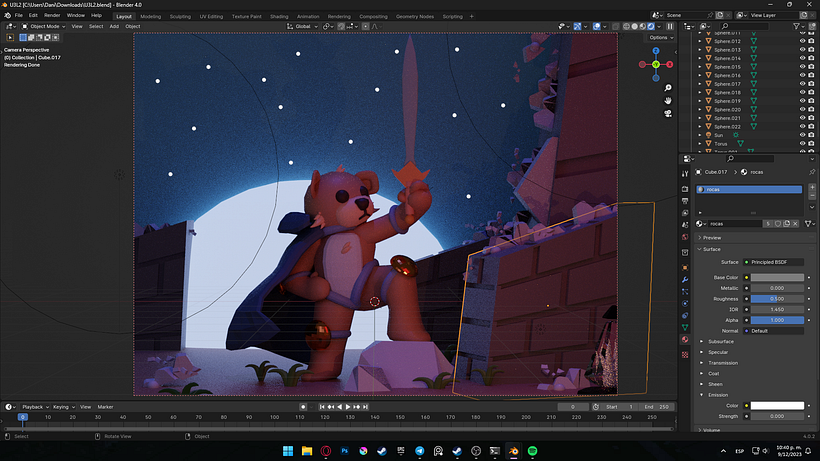Click the Windows Start button

coord(288,451)
